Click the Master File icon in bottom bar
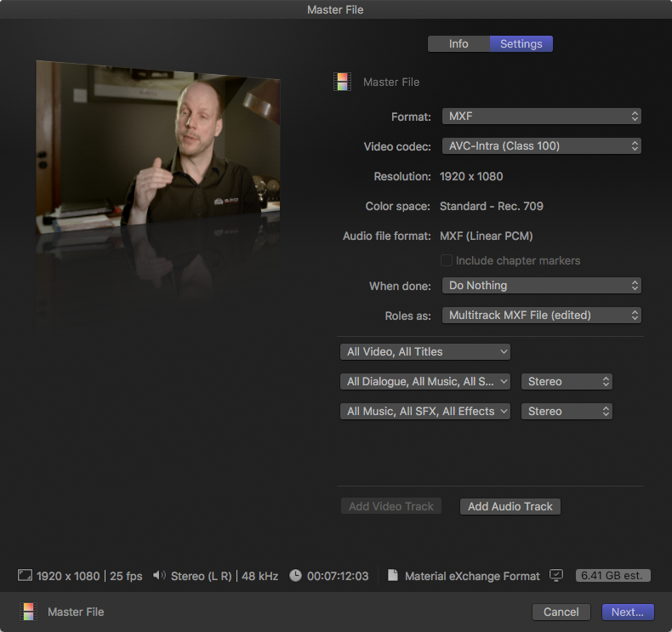Viewport: 672px width, 632px height. [28, 612]
